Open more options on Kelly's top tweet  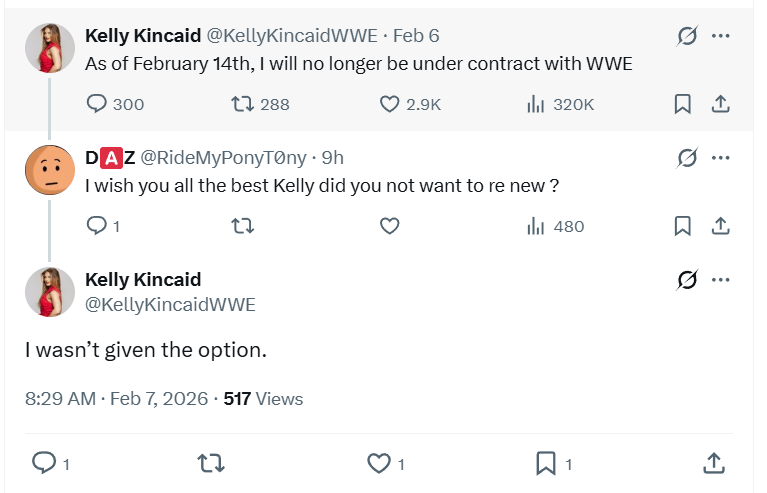(x=720, y=37)
